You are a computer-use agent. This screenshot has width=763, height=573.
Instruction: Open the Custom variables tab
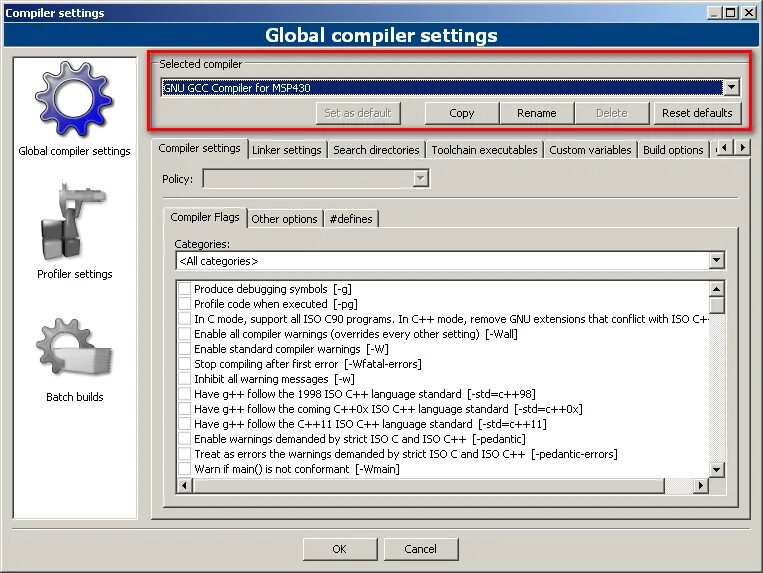click(590, 150)
